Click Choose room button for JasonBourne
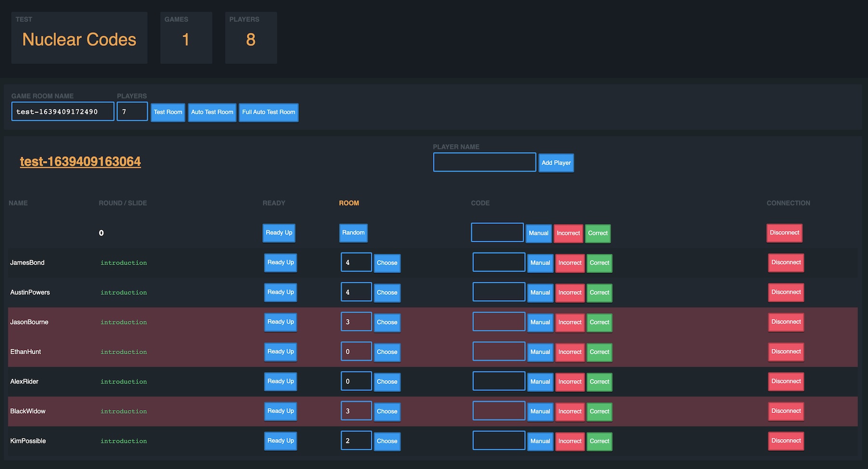The image size is (868, 469). tap(387, 322)
